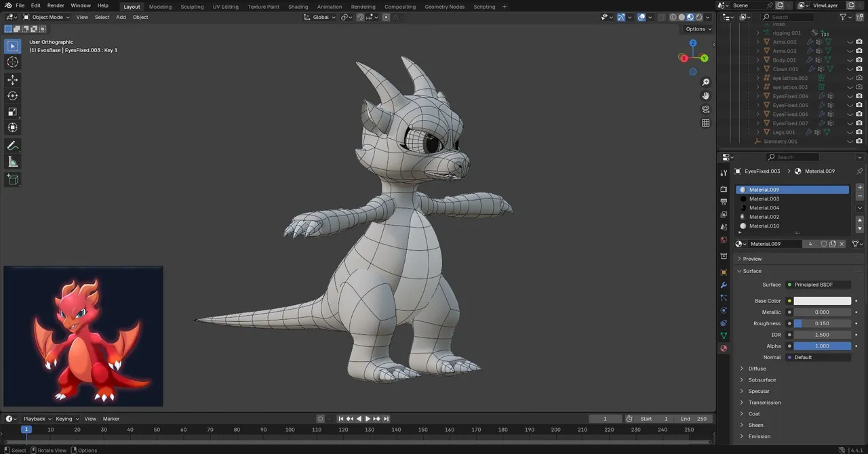Screen dimensions: 868x454
Task: Click the Roughness slider
Action: 822,323
